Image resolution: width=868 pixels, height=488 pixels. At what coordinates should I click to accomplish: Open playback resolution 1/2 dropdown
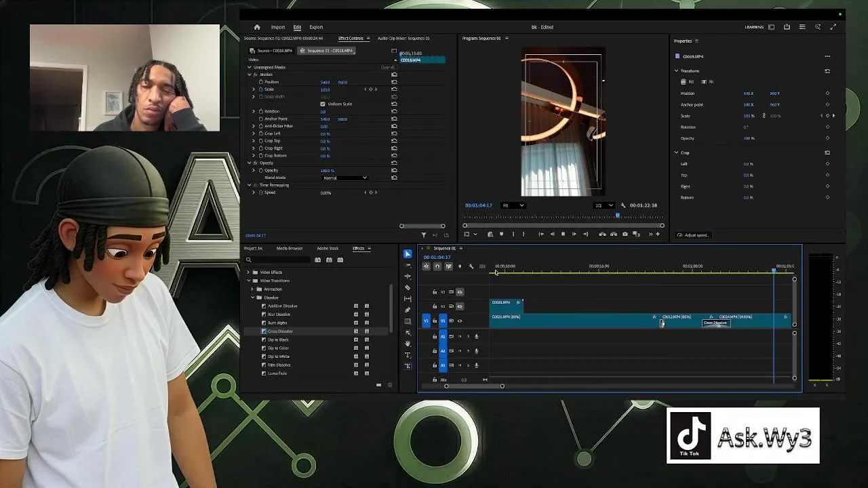coord(604,205)
